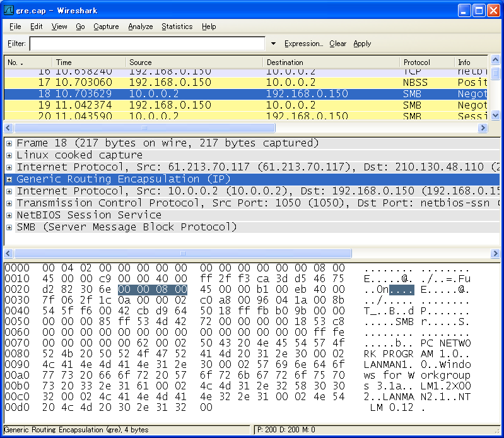Click the Wireshark title bar icon
This screenshot has height=438, width=504.
pos(9,10)
